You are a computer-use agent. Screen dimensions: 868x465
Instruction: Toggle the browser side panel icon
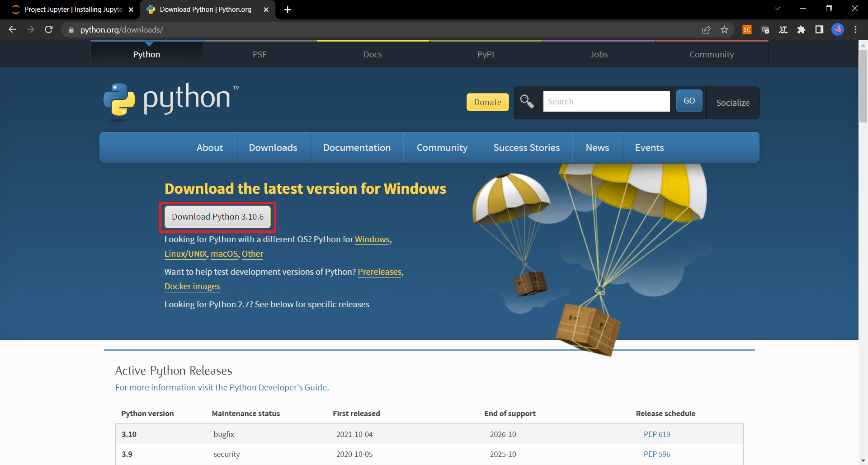pos(819,30)
